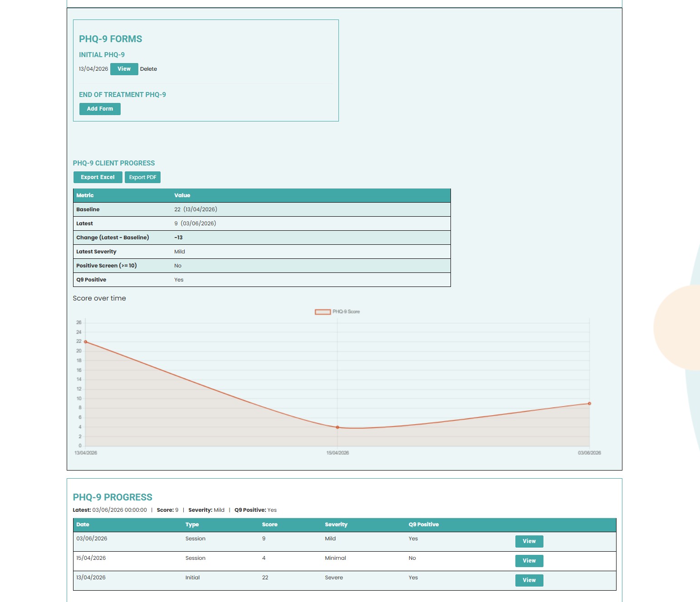
Task: Click the Score column header
Action: pos(269,524)
